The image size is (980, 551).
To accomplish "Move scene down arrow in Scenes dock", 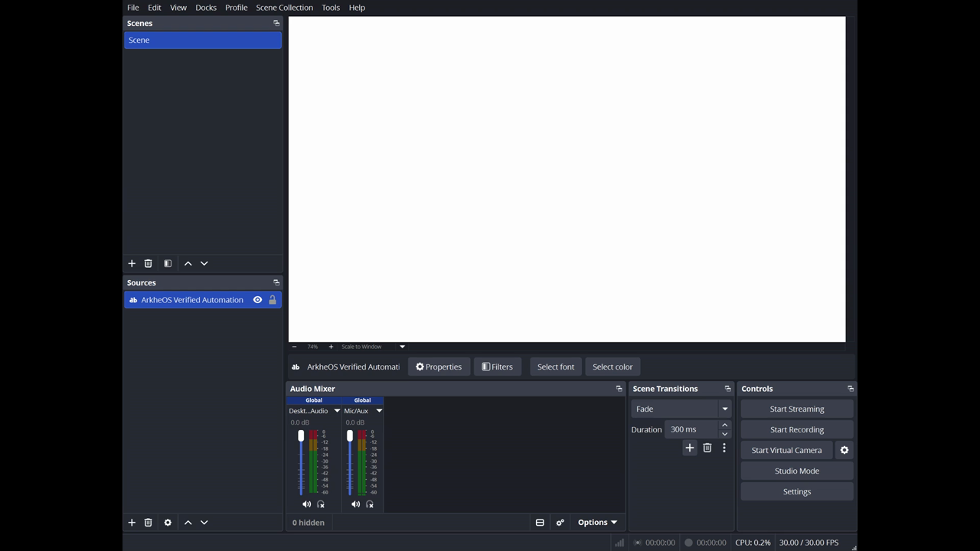I will [x=204, y=263].
